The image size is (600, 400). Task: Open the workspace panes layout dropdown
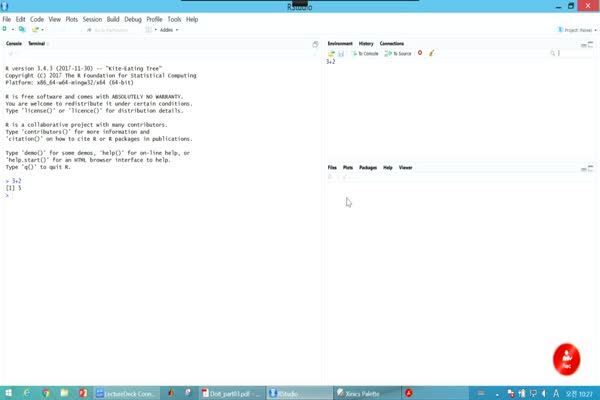(149, 30)
